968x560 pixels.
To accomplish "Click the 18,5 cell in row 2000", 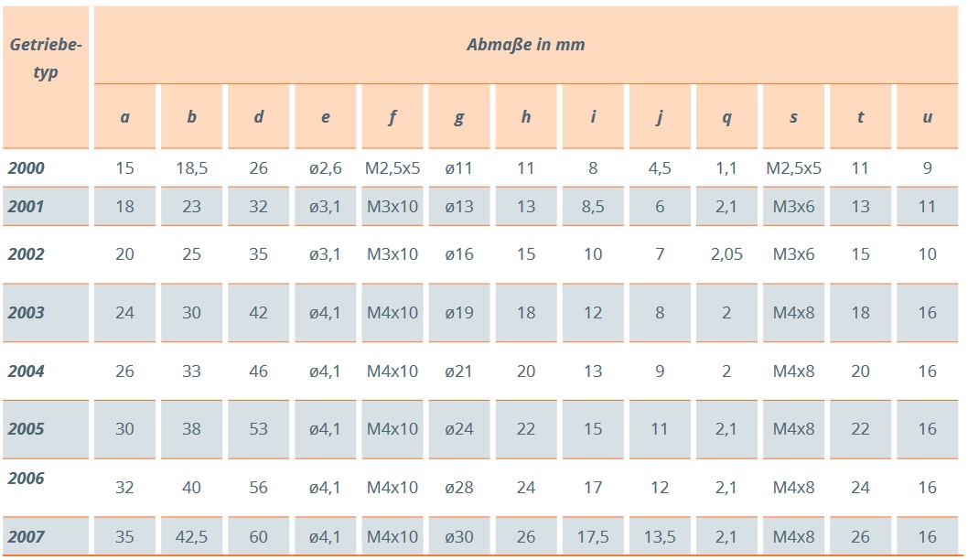I will pyautogui.click(x=191, y=168).
